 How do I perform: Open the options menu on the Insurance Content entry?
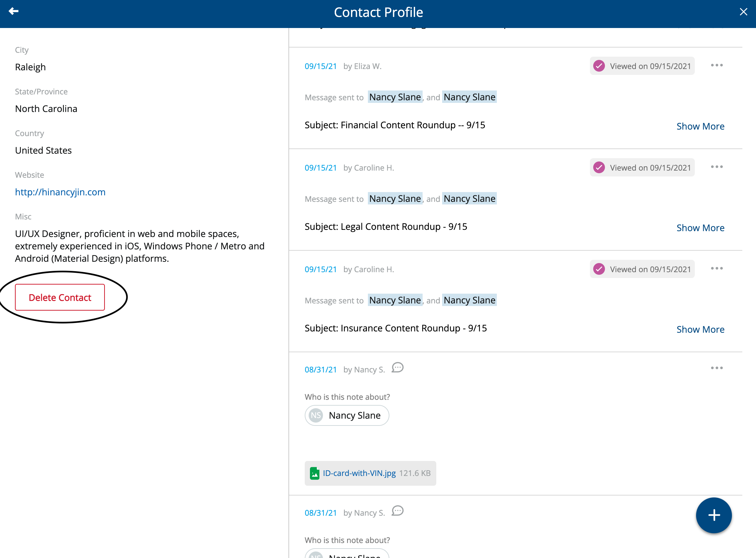click(717, 268)
